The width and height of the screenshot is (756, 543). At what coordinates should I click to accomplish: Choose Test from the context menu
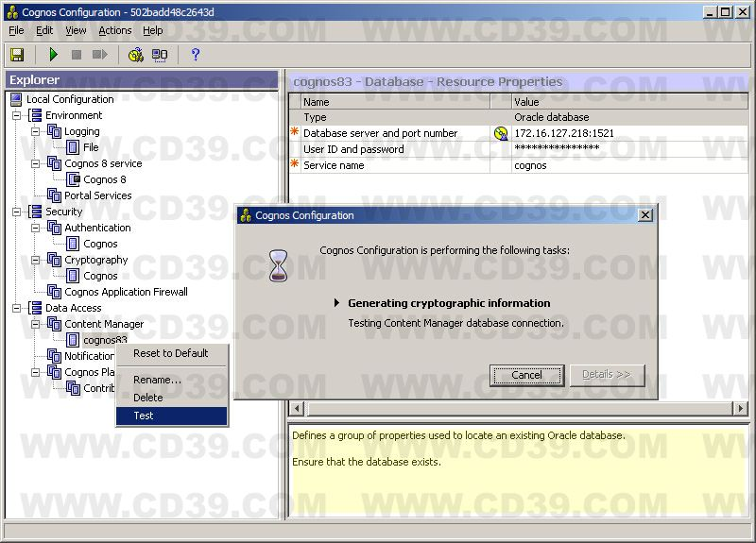(172, 416)
